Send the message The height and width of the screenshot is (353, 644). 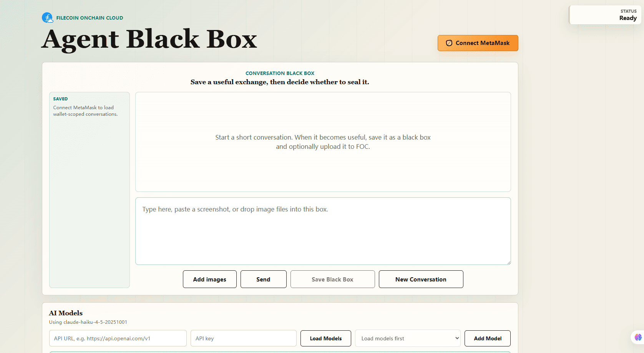pyautogui.click(x=263, y=279)
